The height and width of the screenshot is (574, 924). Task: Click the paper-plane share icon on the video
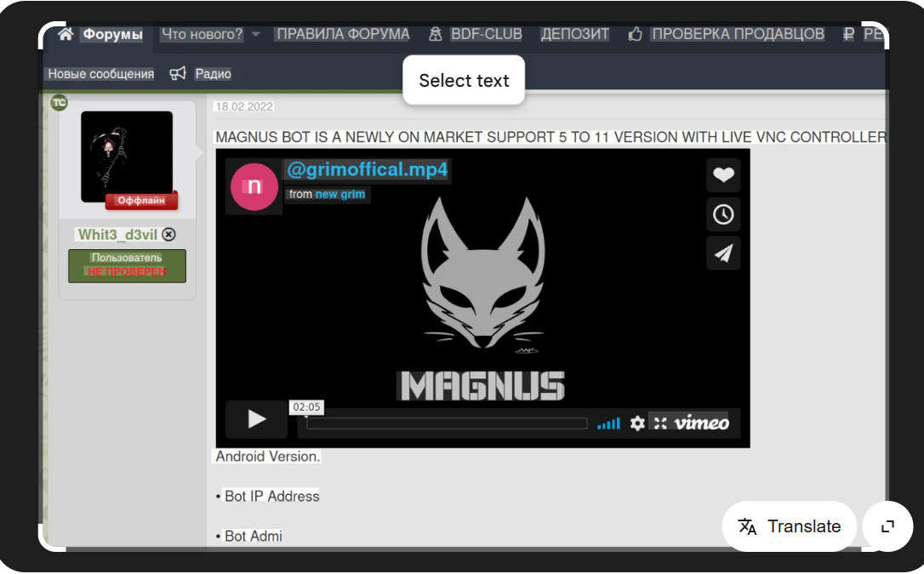point(723,253)
